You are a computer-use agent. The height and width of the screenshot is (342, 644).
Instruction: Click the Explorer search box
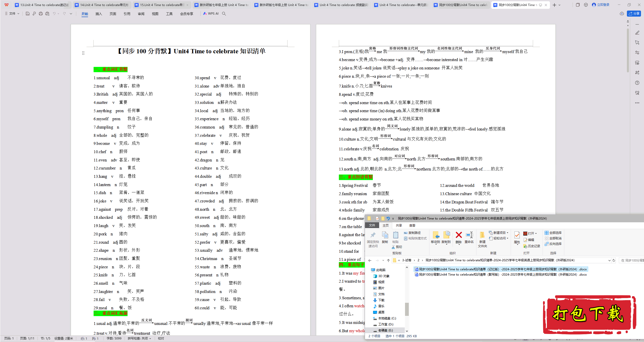point(631,261)
